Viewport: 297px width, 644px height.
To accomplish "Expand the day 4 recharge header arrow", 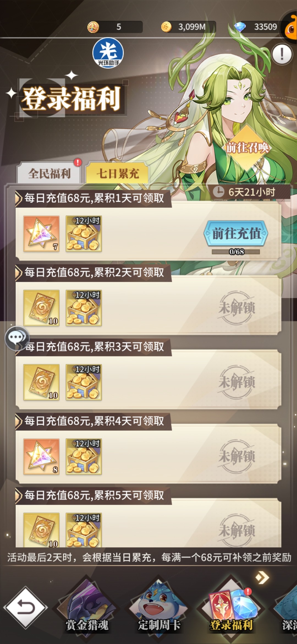I will (x=19, y=421).
